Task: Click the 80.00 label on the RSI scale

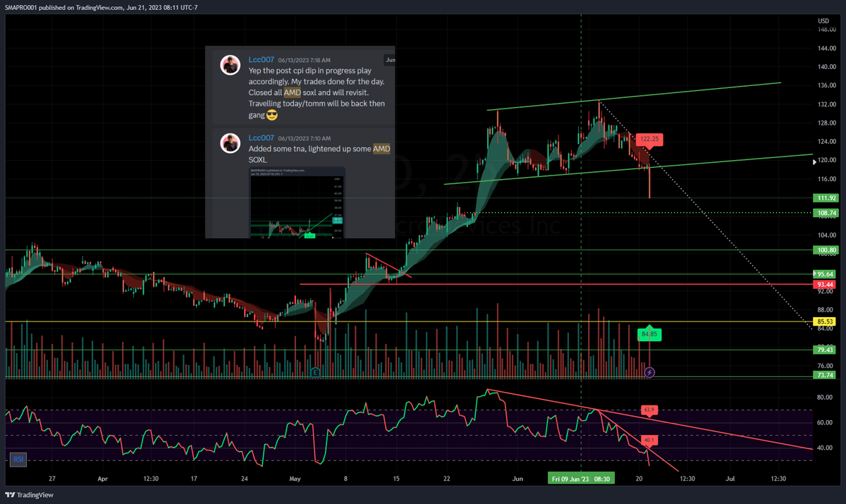Action: click(825, 397)
